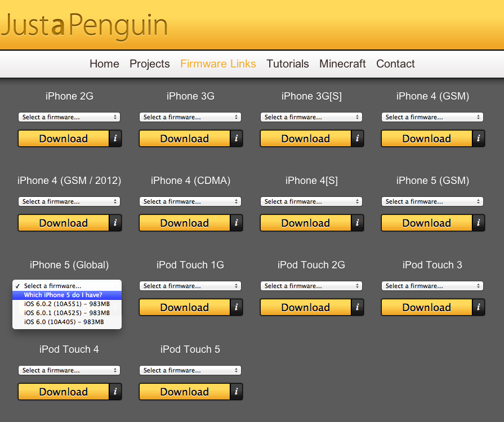Open the iPhone 2G firmware dropdown
Image resolution: width=504 pixels, height=422 pixels.
point(69,117)
